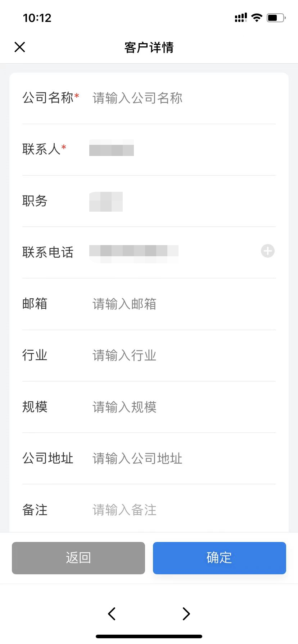
Task: Focus the 公司地址 input field
Action: tap(180, 459)
